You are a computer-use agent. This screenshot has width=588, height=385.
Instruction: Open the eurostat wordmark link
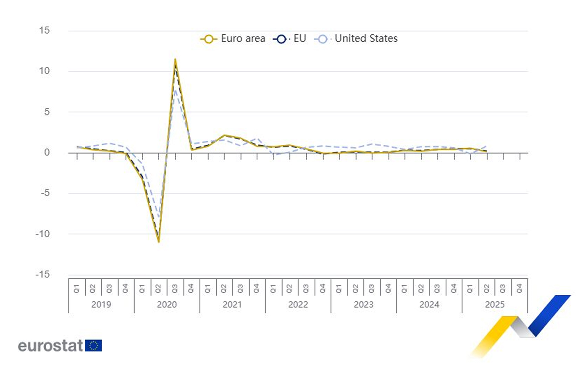point(50,346)
